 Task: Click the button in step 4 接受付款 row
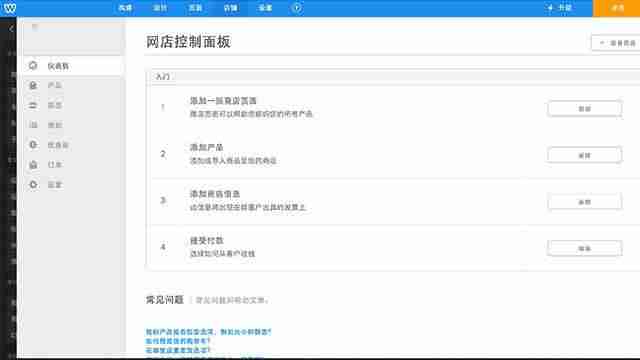coord(584,248)
